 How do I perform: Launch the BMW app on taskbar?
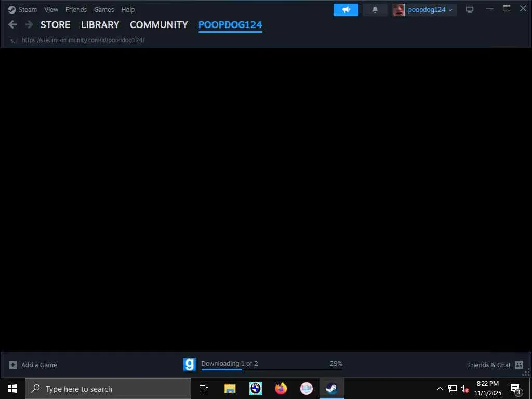pos(256,389)
